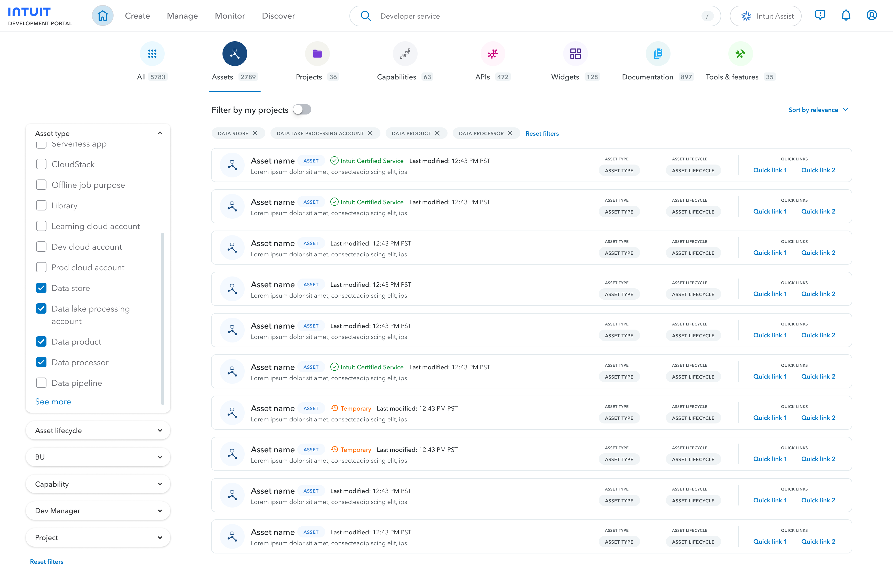
Task: Open the Documentation category icon
Action: coord(658,54)
